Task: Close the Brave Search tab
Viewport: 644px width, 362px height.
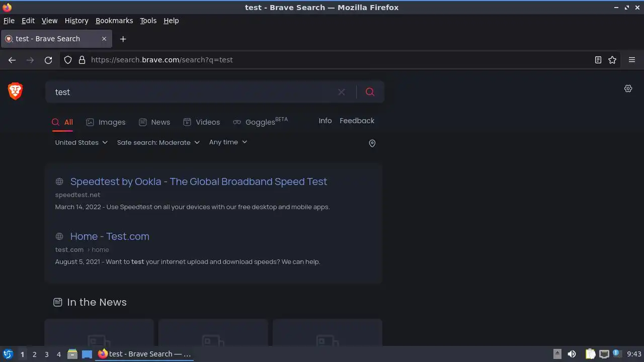Action: [x=104, y=39]
